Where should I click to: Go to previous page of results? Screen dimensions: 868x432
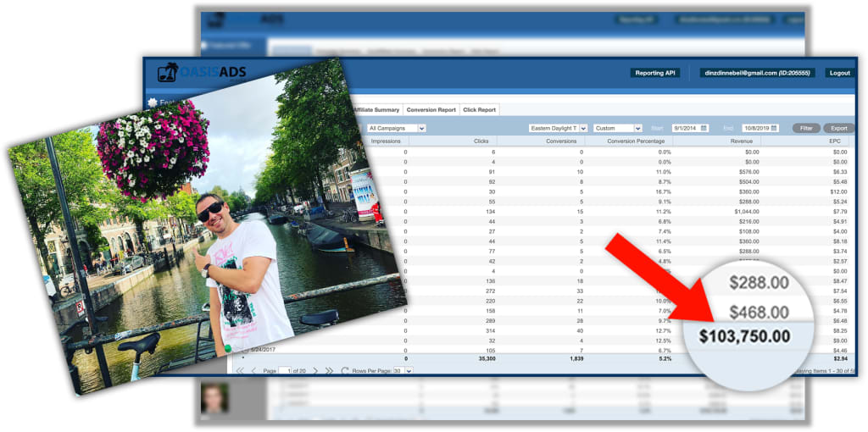point(253,371)
